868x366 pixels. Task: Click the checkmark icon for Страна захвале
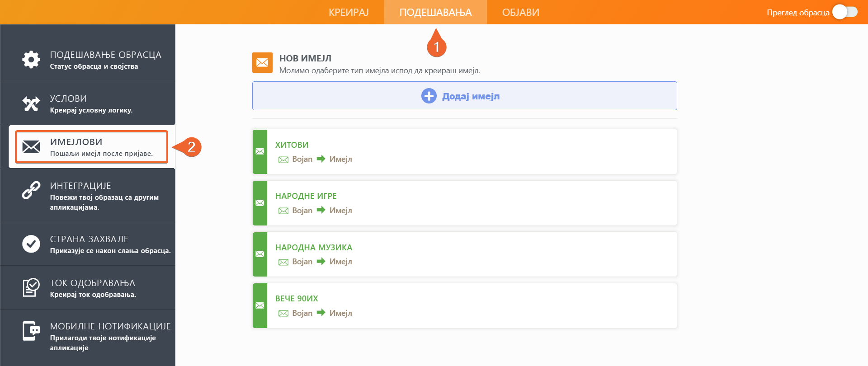(31, 244)
